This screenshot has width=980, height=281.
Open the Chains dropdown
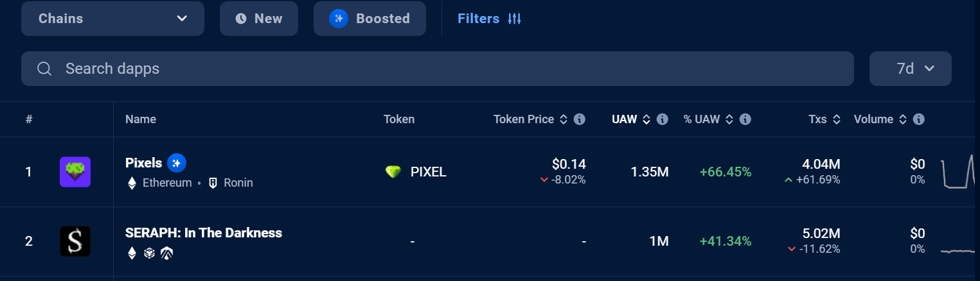(x=112, y=19)
